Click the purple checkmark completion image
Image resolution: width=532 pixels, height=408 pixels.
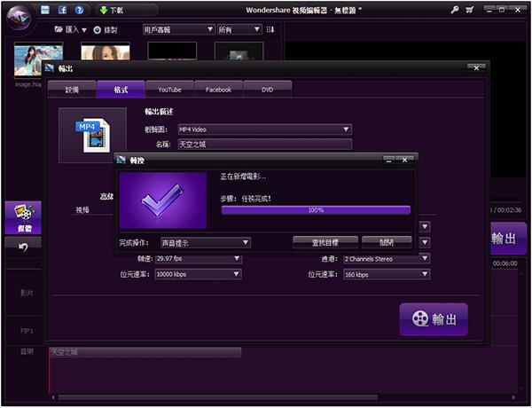(x=163, y=200)
